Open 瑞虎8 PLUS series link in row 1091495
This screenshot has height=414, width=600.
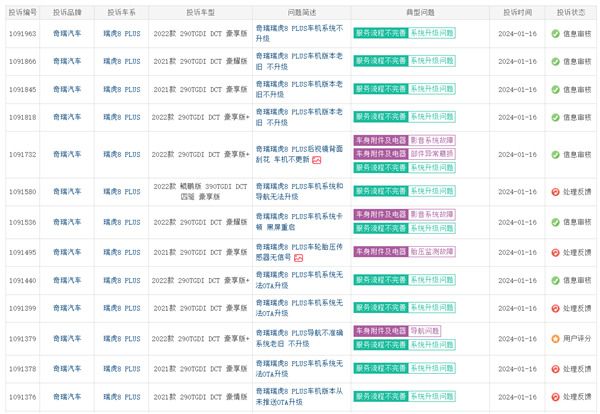click(x=122, y=253)
